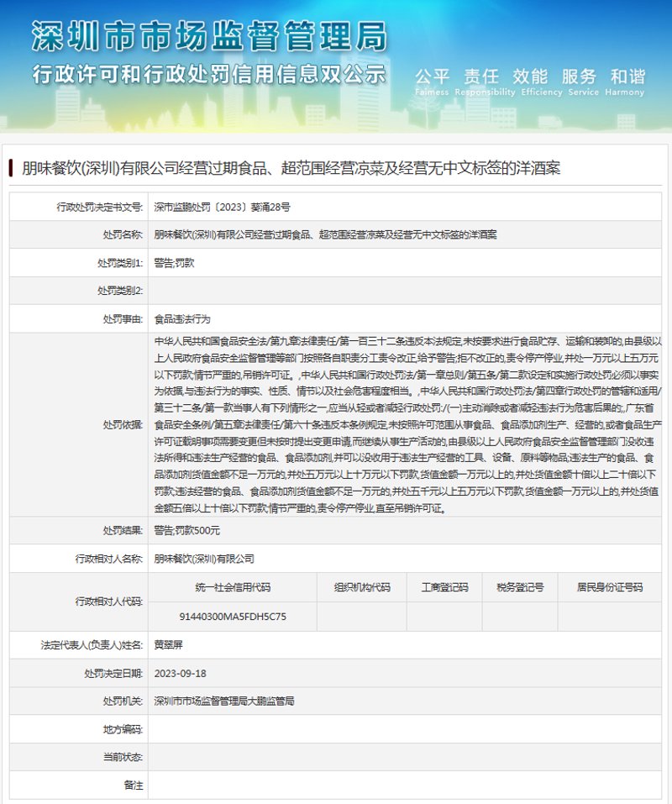Select the 处罚名称 value text
This screenshot has width=672, height=804.
(325, 235)
